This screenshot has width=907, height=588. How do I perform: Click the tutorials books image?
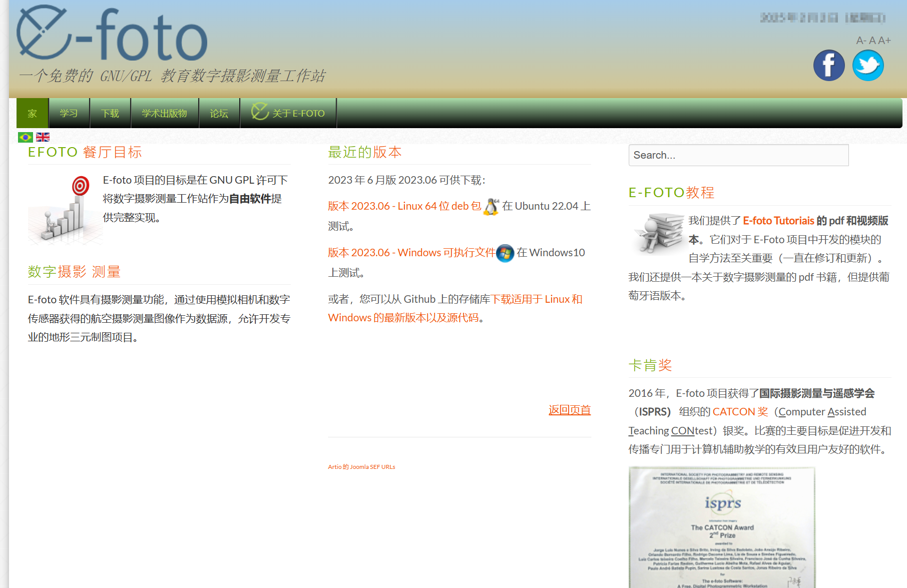tap(658, 233)
